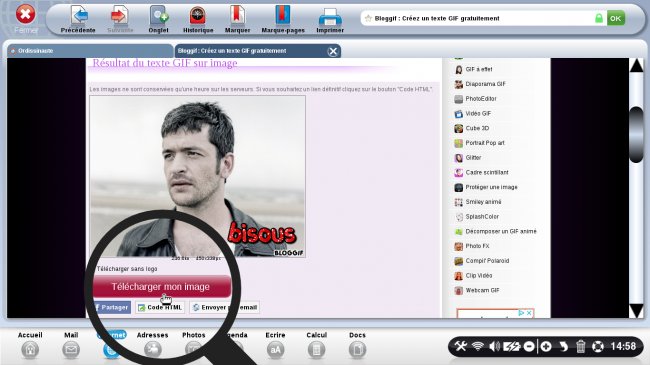Click the Précédente back arrow icon
Image resolution: width=650 pixels, height=365 pixels.
click(79, 15)
